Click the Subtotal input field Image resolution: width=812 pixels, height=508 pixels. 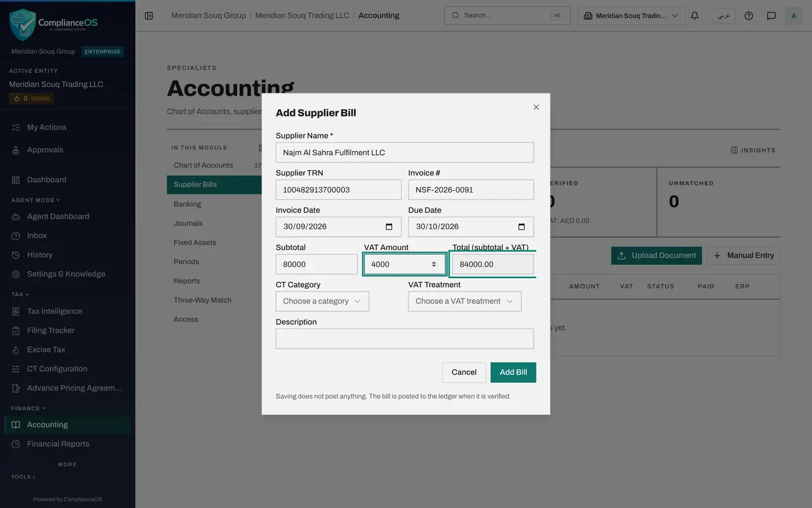click(317, 264)
